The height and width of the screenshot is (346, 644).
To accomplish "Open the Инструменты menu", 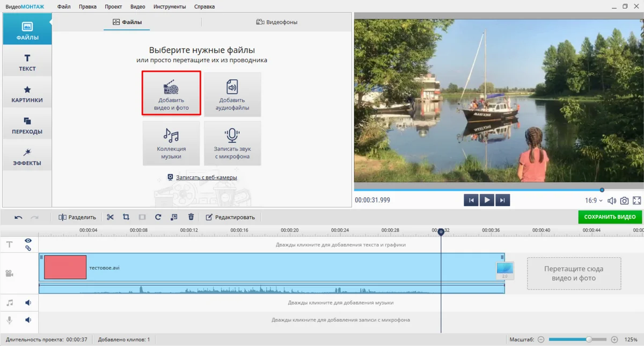I will point(170,7).
